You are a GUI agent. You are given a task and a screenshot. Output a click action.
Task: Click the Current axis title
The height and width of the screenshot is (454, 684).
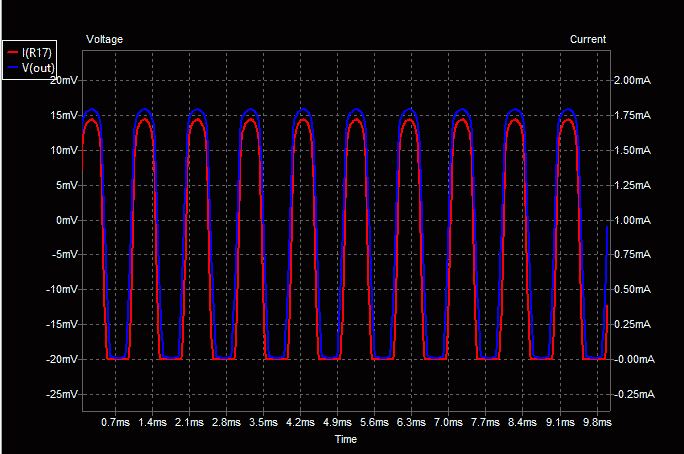pos(588,39)
